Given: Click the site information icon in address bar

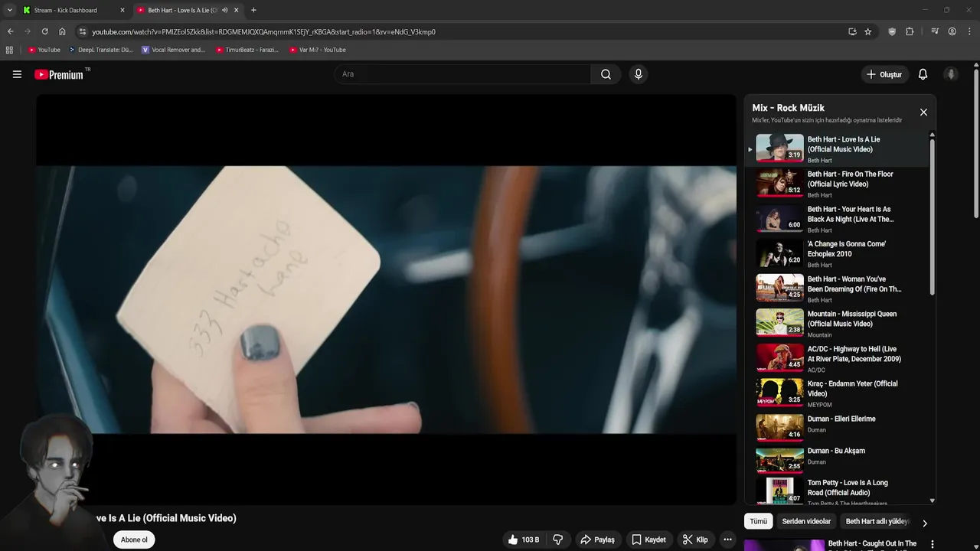Looking at the screenshot, I should pos(83,31).
